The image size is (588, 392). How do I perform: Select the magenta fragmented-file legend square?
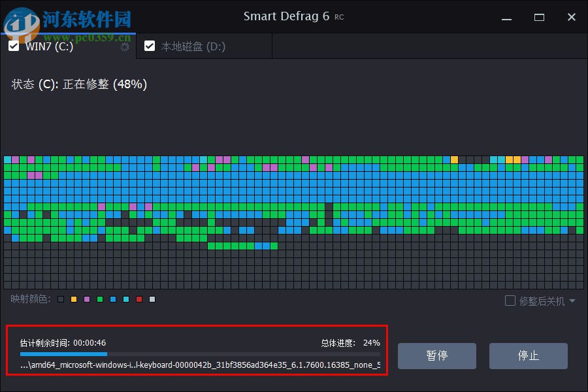click(86, 299)
